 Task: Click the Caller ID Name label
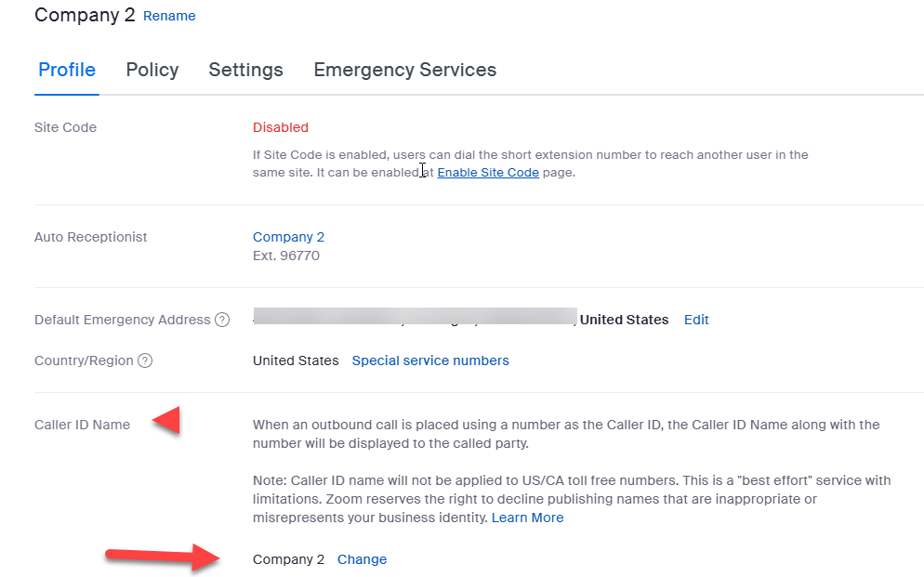82,425
